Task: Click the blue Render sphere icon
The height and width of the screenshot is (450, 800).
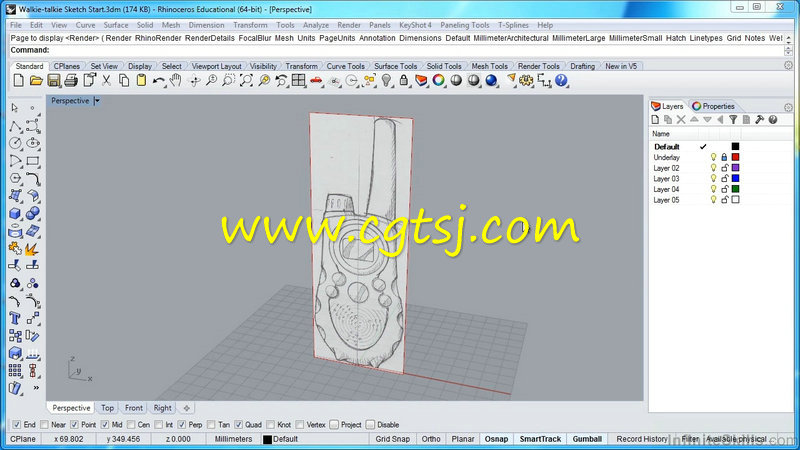Action: 491,81
